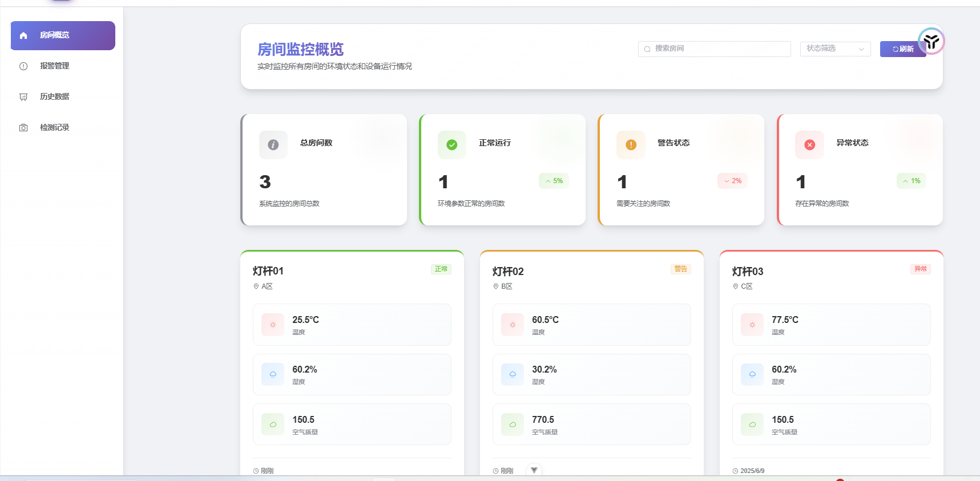The width and height of the screenshot is (980, 481).
Task: Click the camera icon beside 检测记录
Action: tap(23, 128)
